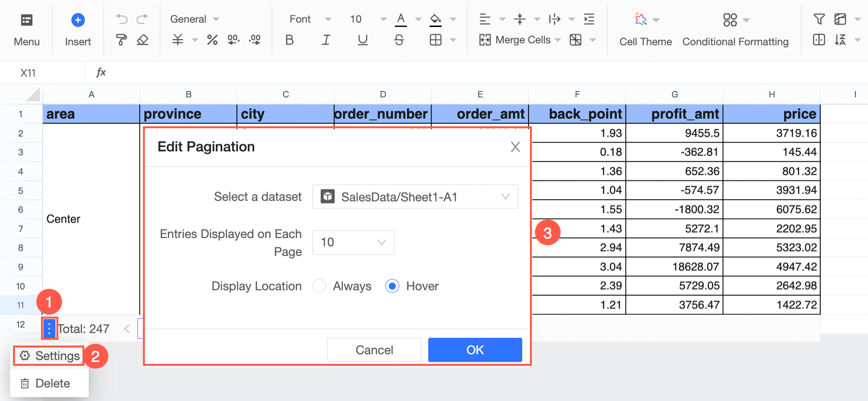868x401 pixels.
Task: Click the fx formula icon
Action: click(101, 72)
